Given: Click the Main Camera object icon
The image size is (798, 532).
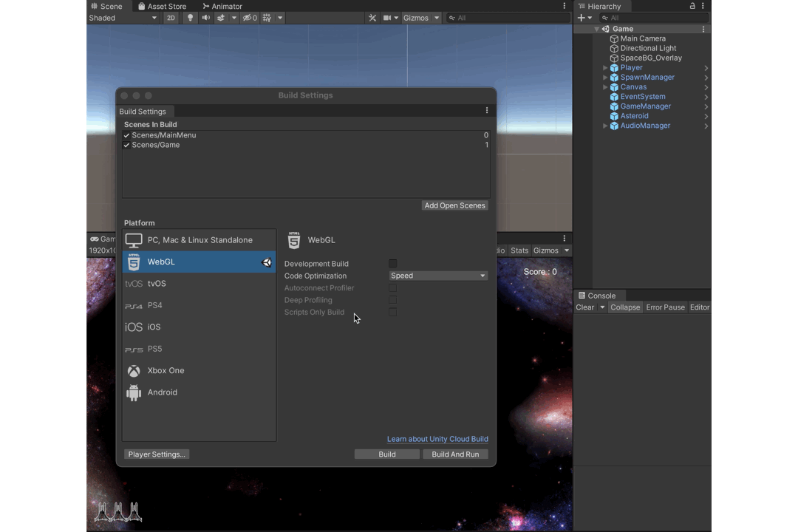Looking at the screenshot, I should pos(614,38).
